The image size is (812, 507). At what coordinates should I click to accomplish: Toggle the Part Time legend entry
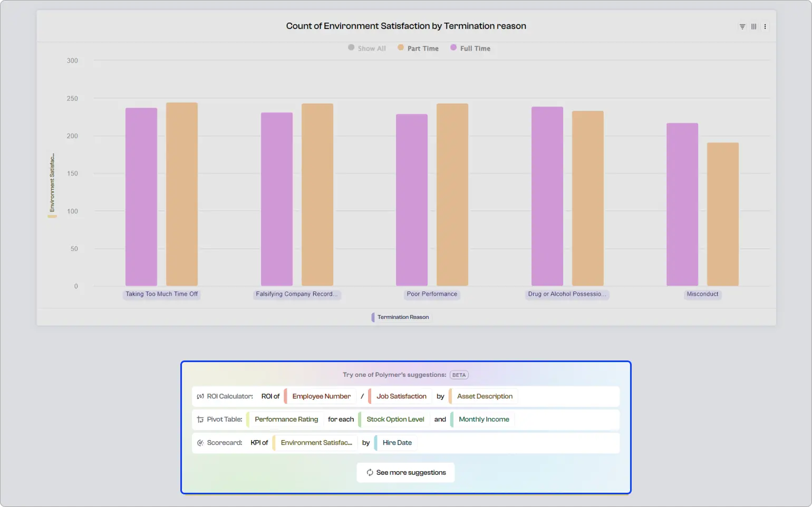(x=418, y=48)
